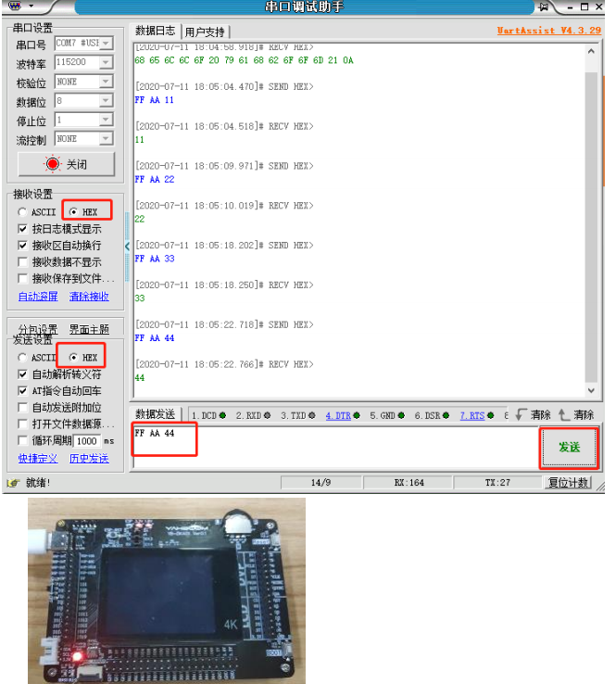Image resolution: width=616 pixels, height=684 pixels.
Task: Switch to 用户支持 tab
Action: coord(205,32)
